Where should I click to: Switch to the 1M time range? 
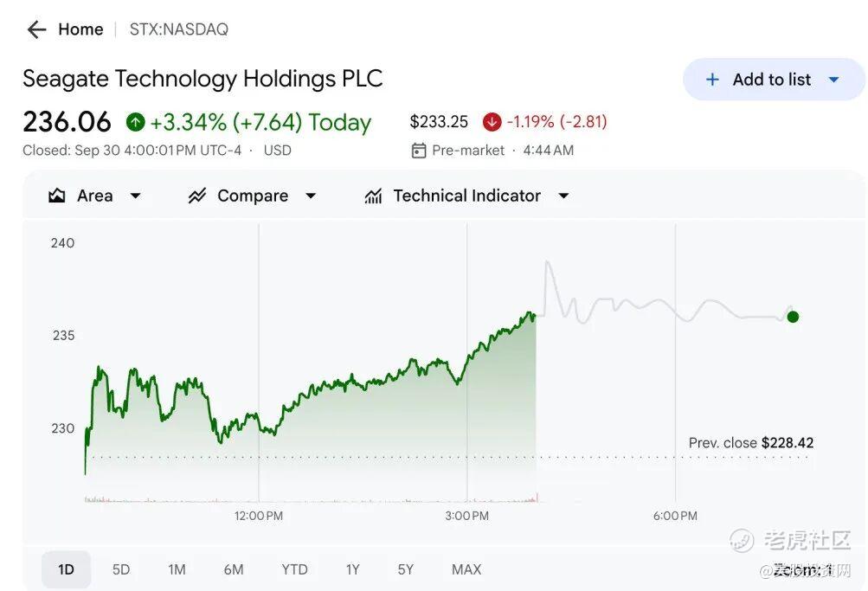177,569
